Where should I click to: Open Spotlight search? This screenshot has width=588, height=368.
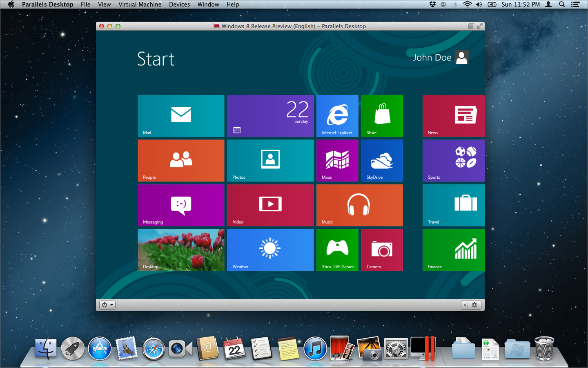coord(562,4)
